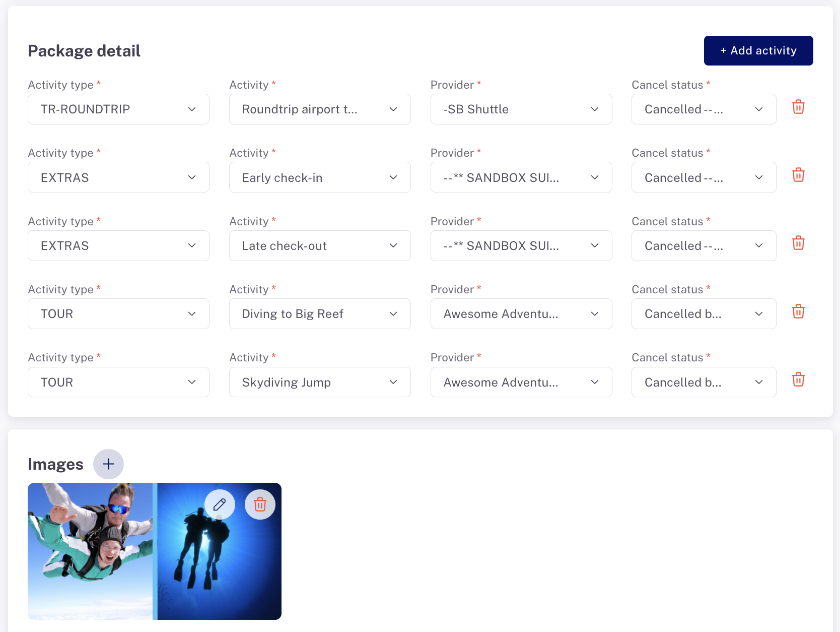The height and width of the screenshot is (632, 840).
Task: Click the Add activity button
Action: pyautogui.click(x=758, y=50)
